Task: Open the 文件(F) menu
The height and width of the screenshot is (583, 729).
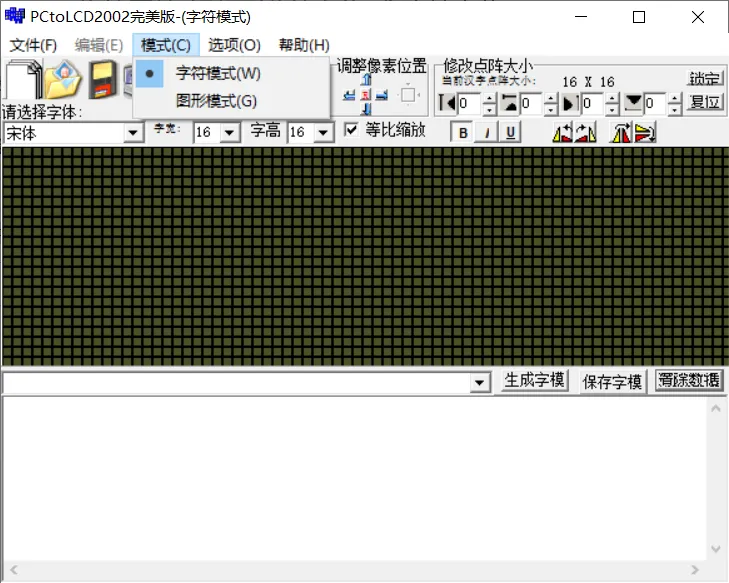Action: 33,45
